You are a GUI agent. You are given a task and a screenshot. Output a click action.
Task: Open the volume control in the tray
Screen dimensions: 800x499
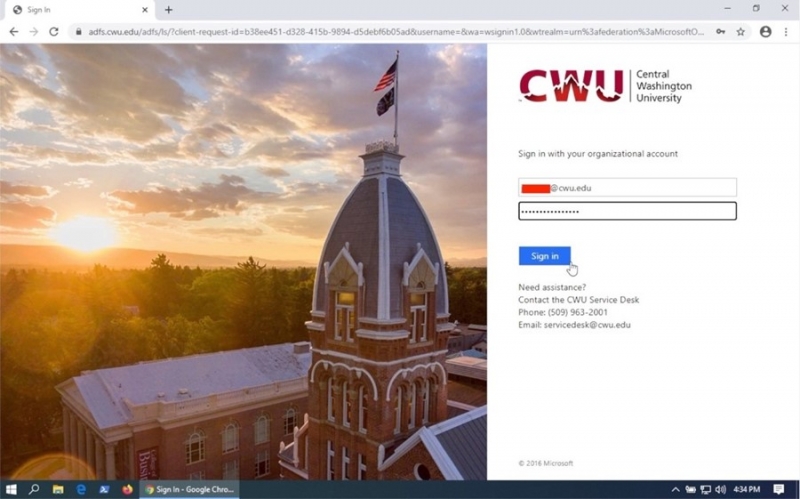(720, 490)
